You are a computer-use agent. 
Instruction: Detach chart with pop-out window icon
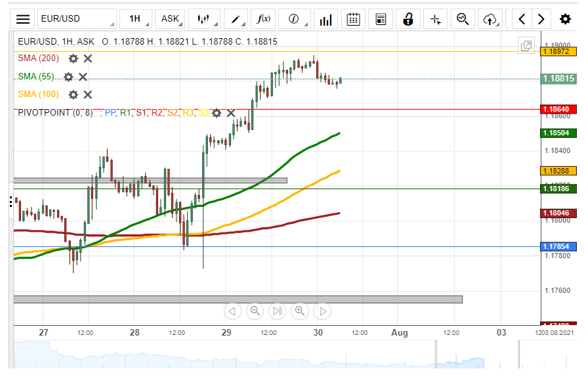click(x=526, y=46)
